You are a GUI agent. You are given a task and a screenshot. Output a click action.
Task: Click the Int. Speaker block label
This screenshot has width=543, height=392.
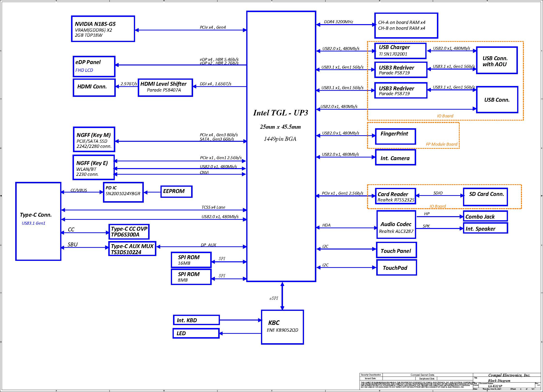(x=480, y=229)
